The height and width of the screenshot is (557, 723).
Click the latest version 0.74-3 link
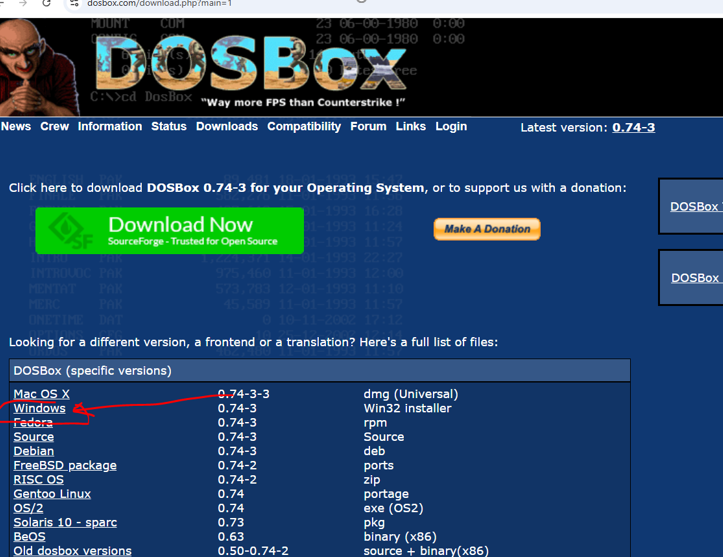tap(633, 128)
